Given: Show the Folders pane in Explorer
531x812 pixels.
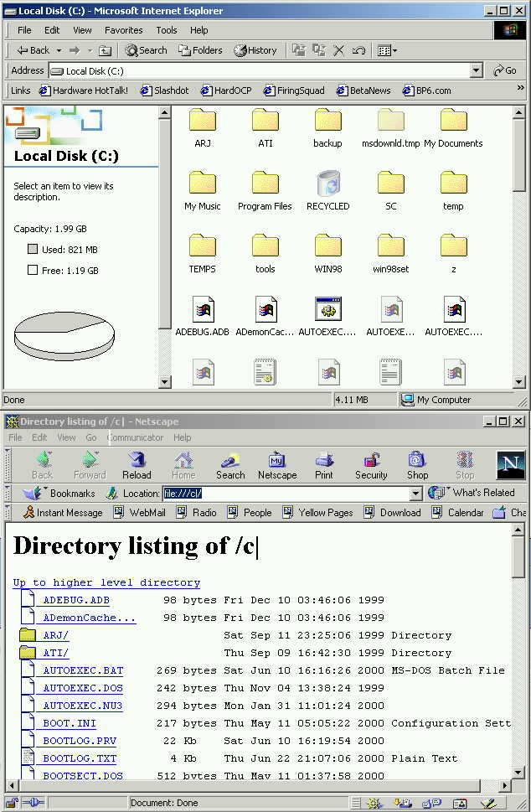Looking at the screenshot, I should coord(200,50).
